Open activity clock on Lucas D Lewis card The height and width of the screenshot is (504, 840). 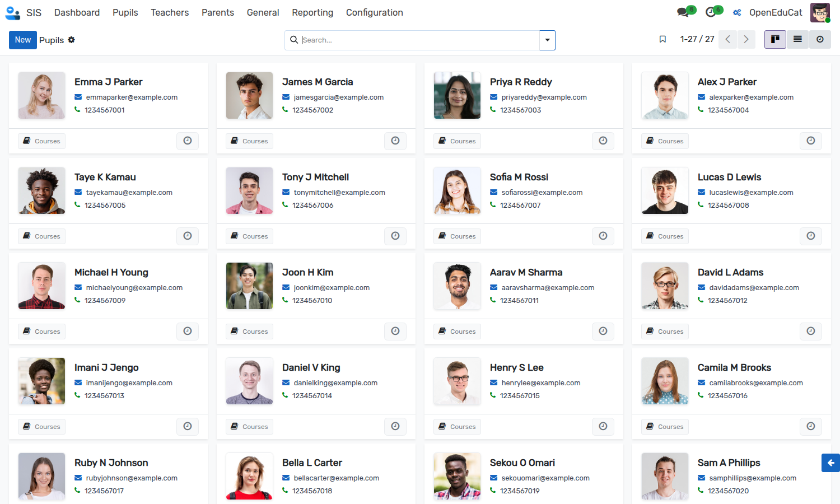point(811,236)
